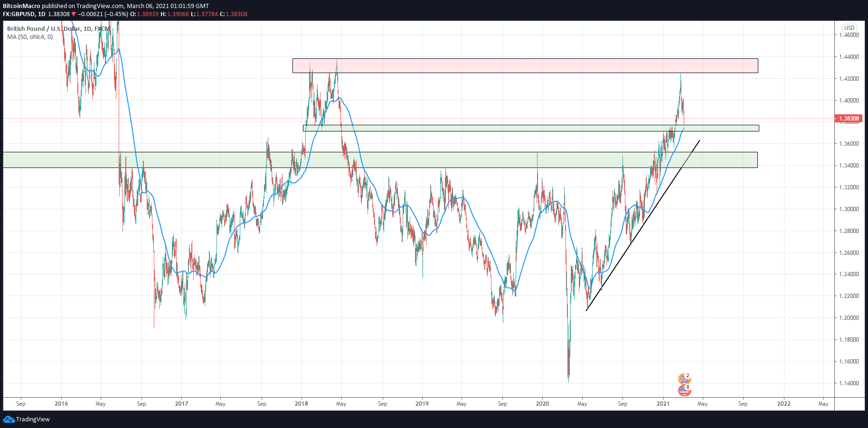Image resolution: width=868 pixels, height=428 pixels.
Task: Click the 1.44000 price axis label
Action: coord(849,57)
